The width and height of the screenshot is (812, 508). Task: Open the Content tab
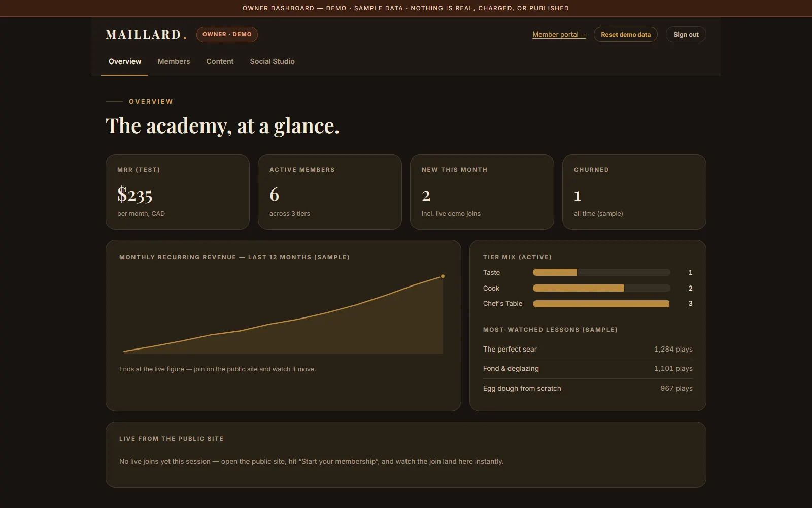(220, 61)
